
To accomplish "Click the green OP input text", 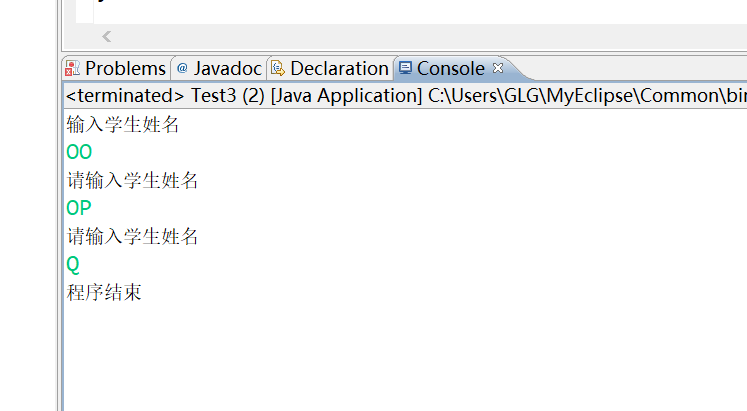I will coord(79,209).
